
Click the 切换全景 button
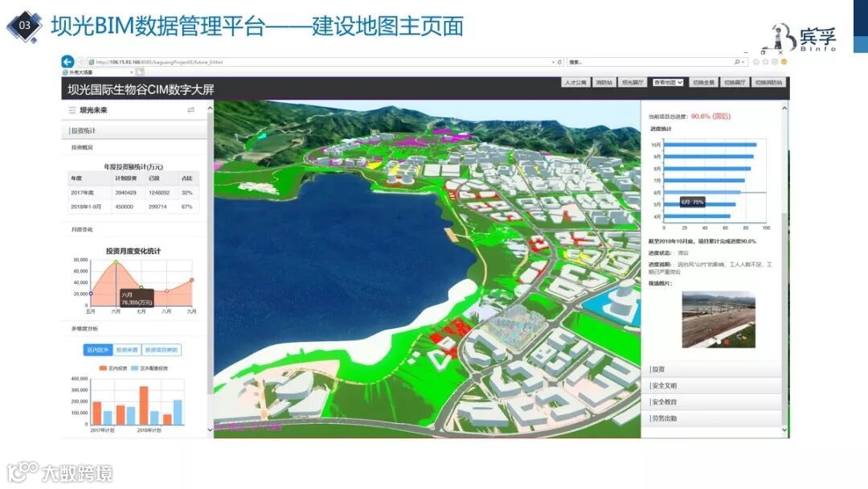tap(703, 83)
